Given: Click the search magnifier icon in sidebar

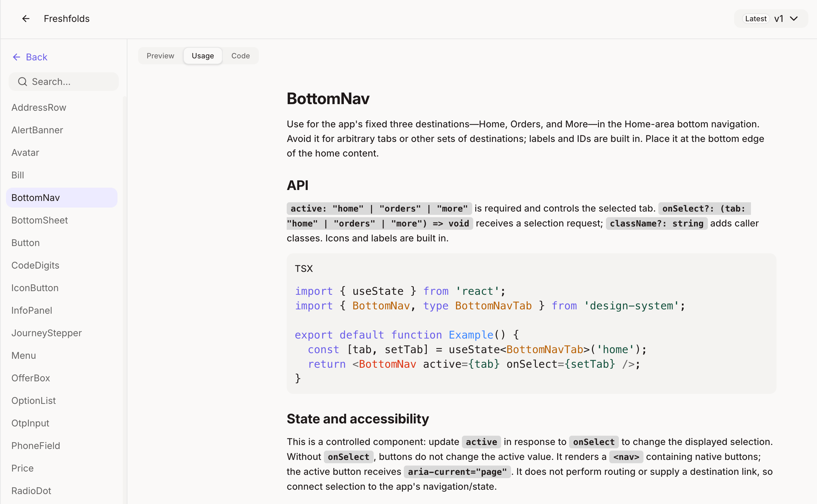Looking at the screenshot, I should 22,82.
